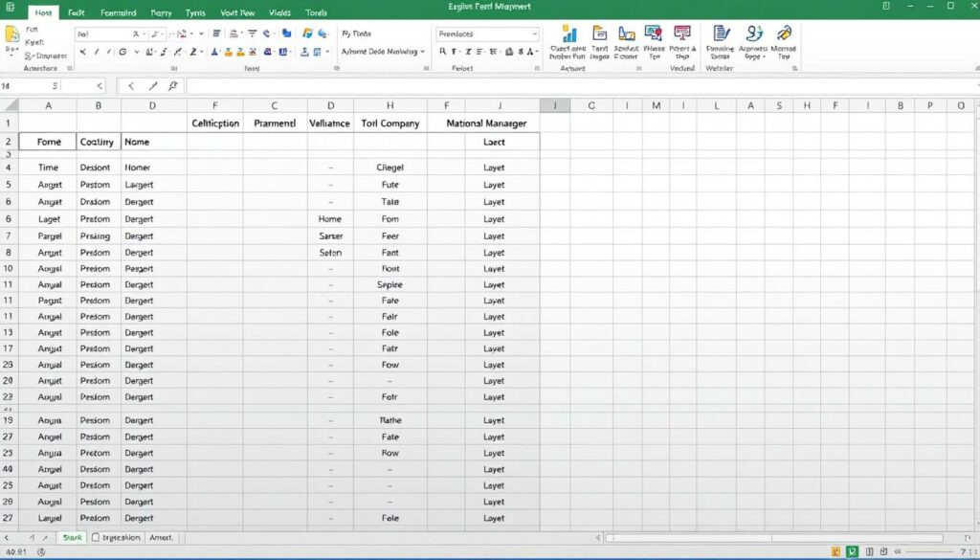The height and width of the screenshot is (560, 980).
Task: Select the Stark sheet tab
Action: [72, 537]
